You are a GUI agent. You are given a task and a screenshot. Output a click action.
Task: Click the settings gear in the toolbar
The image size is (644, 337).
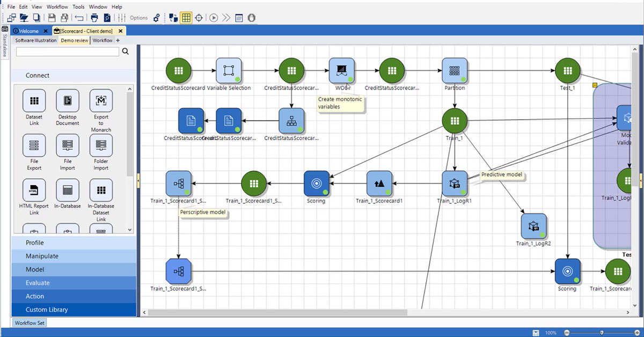click(x=157, y=17)
